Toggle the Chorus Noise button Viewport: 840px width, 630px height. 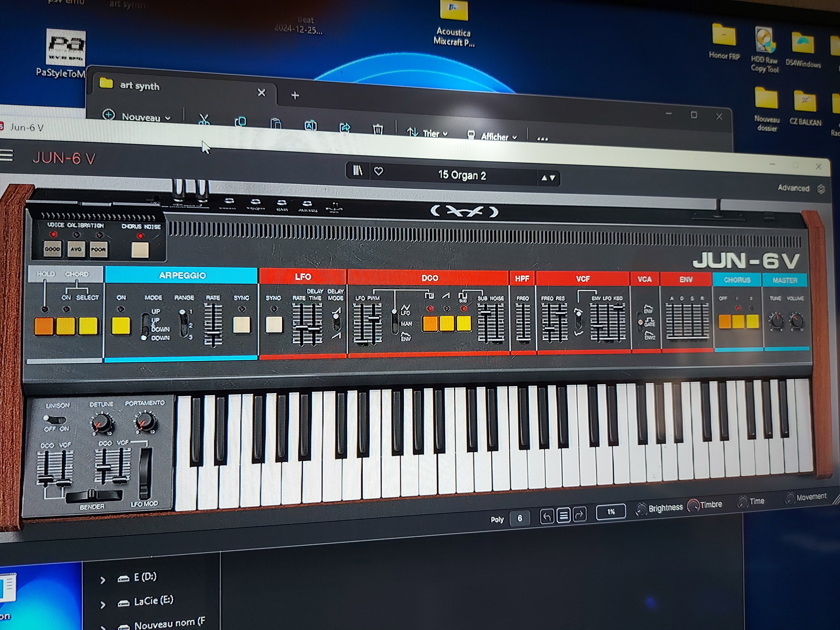coord(140,249)
